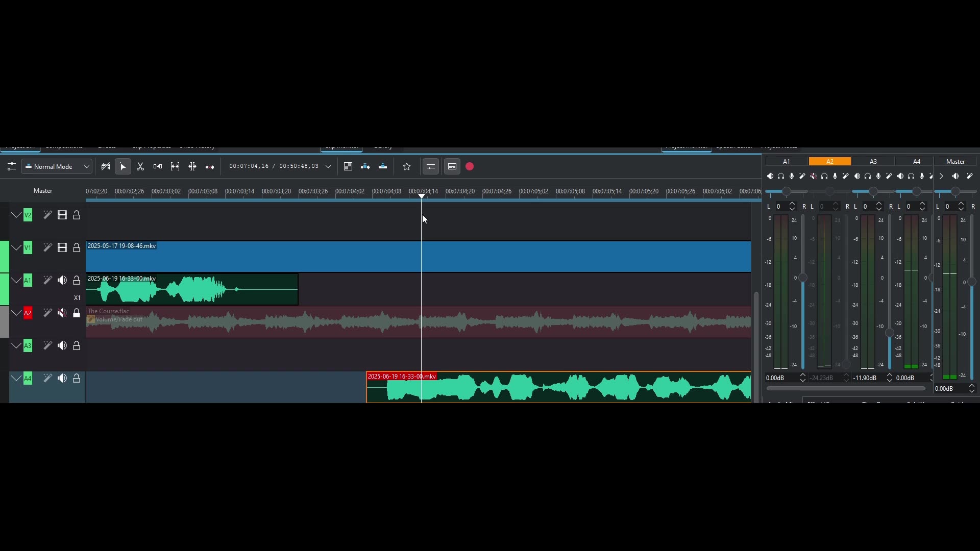Mute the A3 mixer channel speaker icon

point(857,177)
